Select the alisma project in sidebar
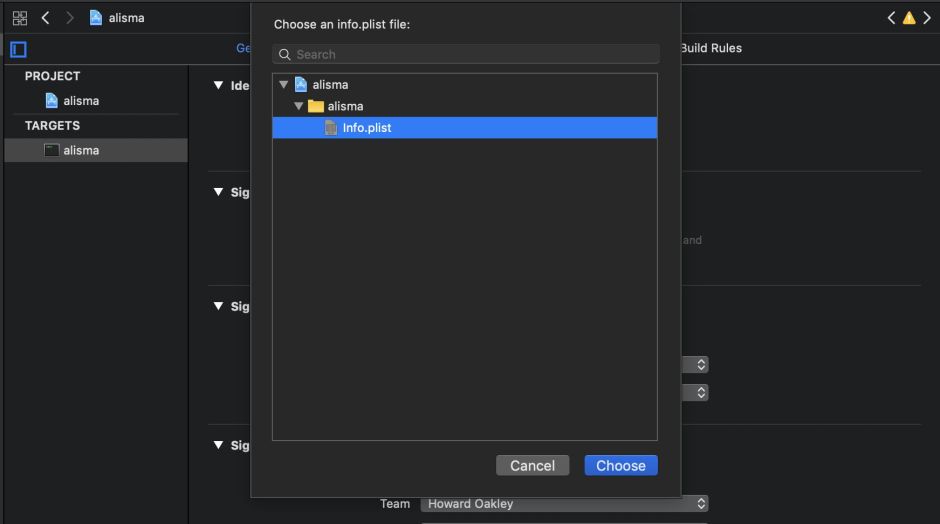Image resolution: width=940 pixels, height=524 pixels. tap(80, 101)
